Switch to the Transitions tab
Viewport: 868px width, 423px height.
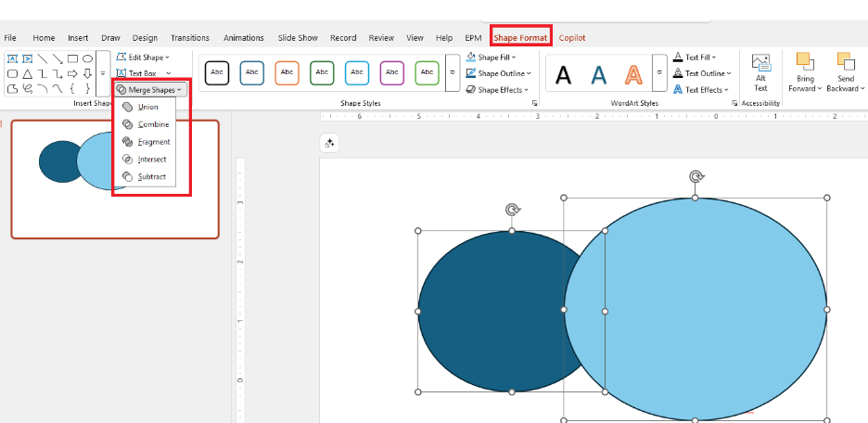pos(190,38)
